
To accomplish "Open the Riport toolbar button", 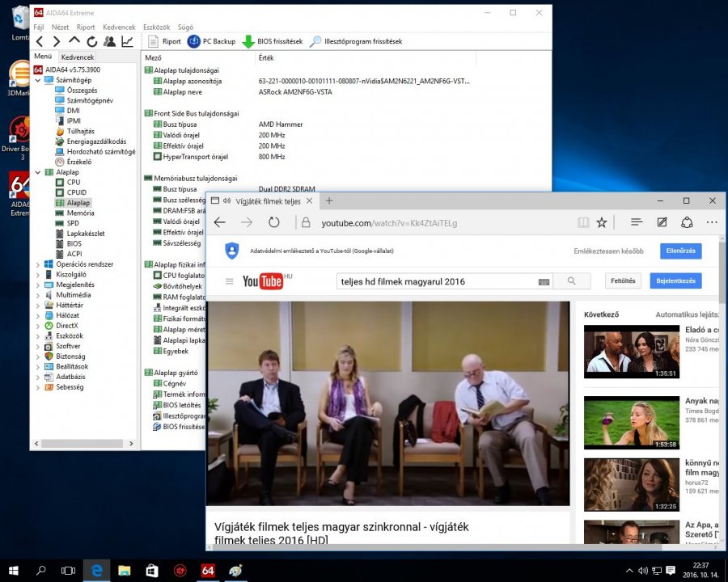I will click(165, 41).
